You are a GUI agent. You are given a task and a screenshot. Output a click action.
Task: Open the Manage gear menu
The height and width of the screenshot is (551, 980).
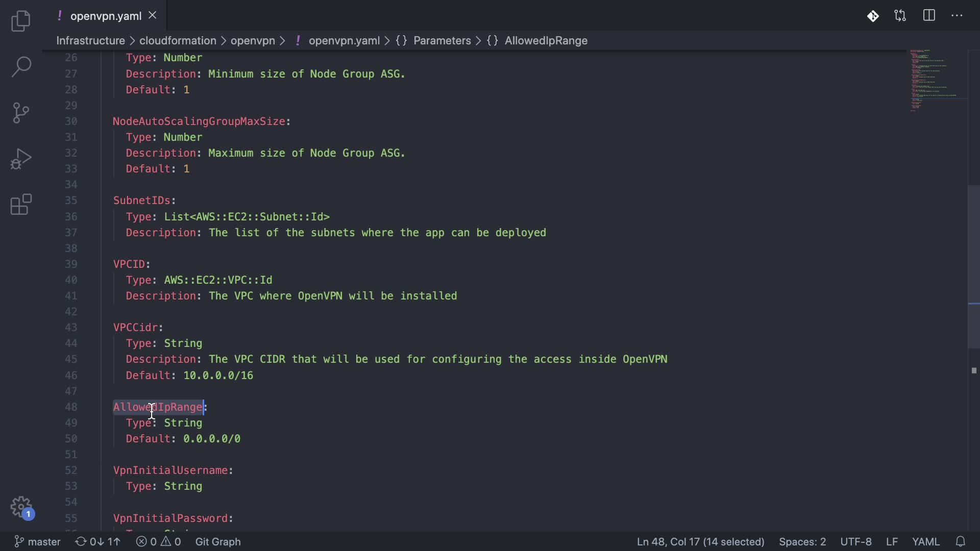pos(21,507)
